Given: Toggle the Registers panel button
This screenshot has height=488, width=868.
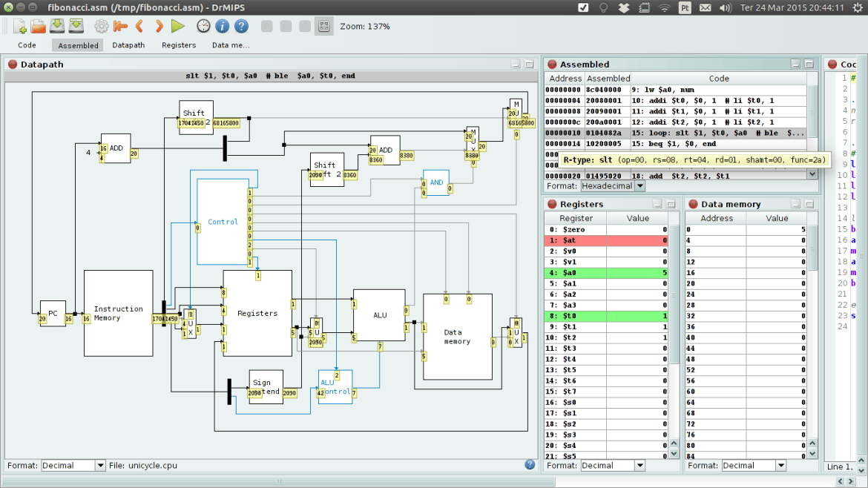Looking at the screenshot, I should pos(179,45).
